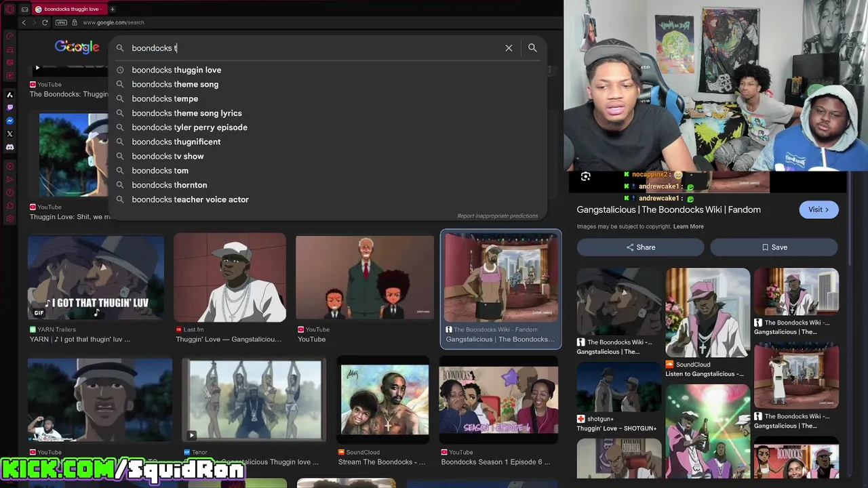Open SoundCloud 'Stream The Boondocks' thumbnail

coord(384,399)
